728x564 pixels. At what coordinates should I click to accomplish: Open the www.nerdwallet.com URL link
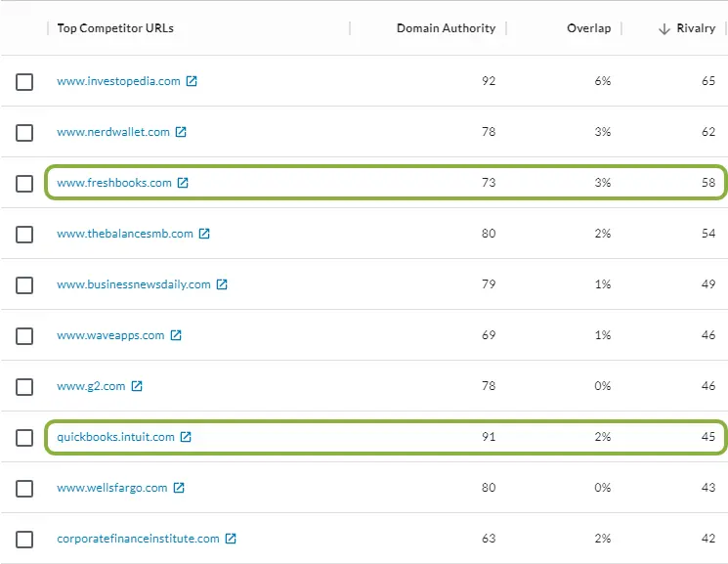[113, 132]
